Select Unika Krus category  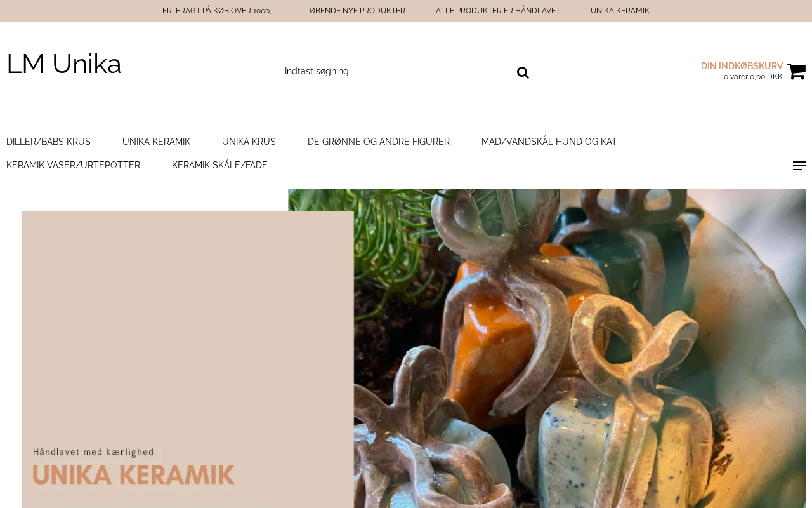coord(249,142)
